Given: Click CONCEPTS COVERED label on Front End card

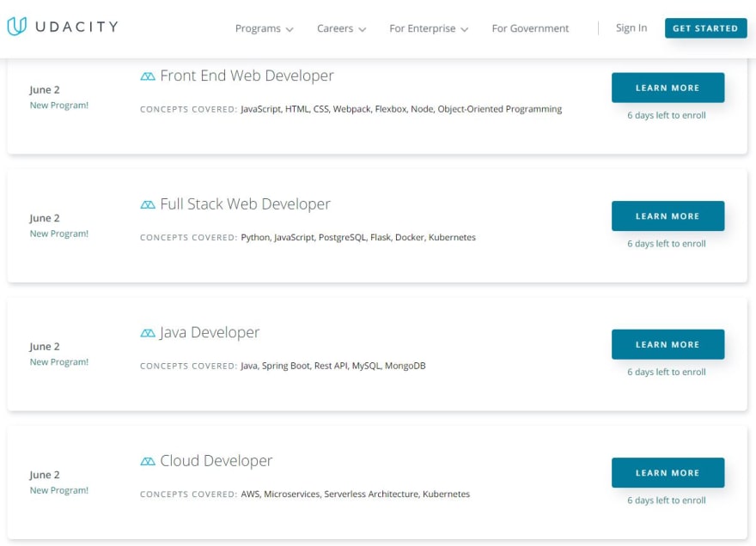Looking at the screenshot, I should coord(188,109).
